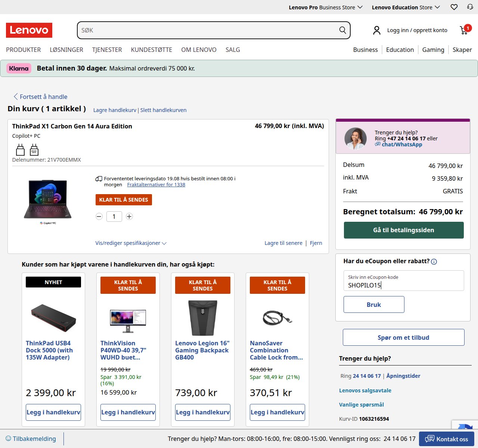The width and height of the screenshot is (478, 448).
Task: Increase quantity with plus icon
Action: click(129, 217)
